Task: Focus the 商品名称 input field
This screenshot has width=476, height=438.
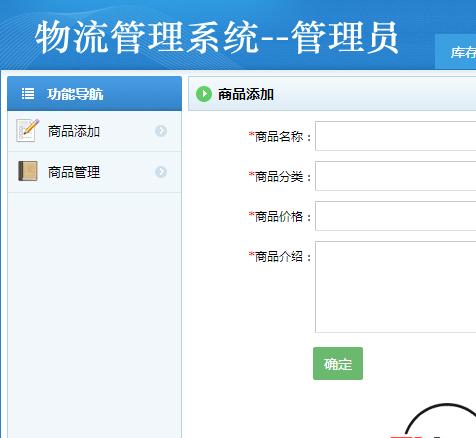Action: 396,136
